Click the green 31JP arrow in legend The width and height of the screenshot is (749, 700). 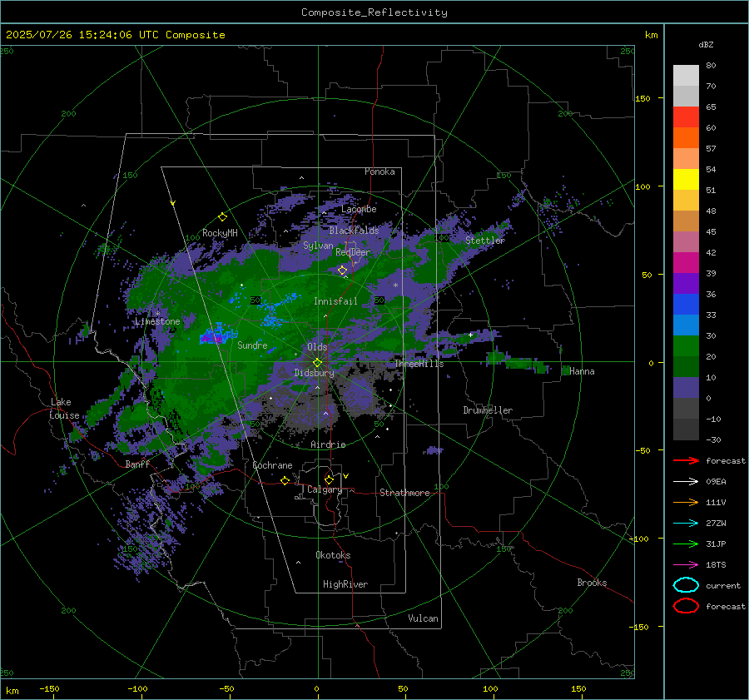pyautogui.click(x=686, y=544)
